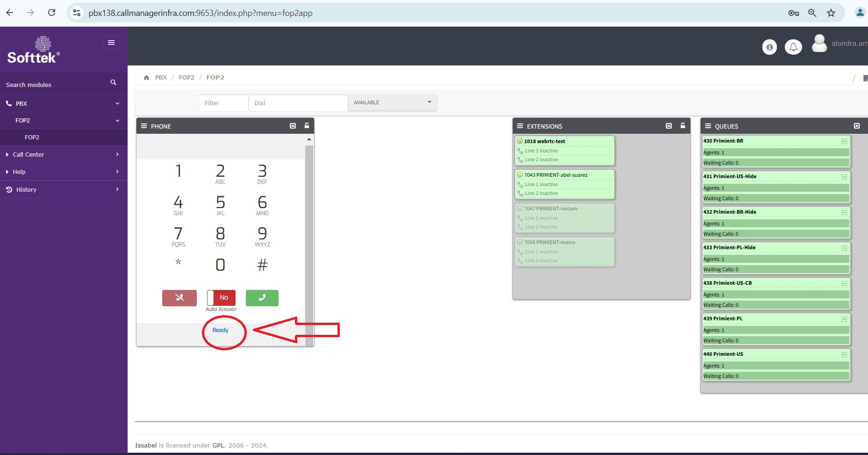868x455 pixels.
Task: Click the Ready status link
Action: [220, 330]
